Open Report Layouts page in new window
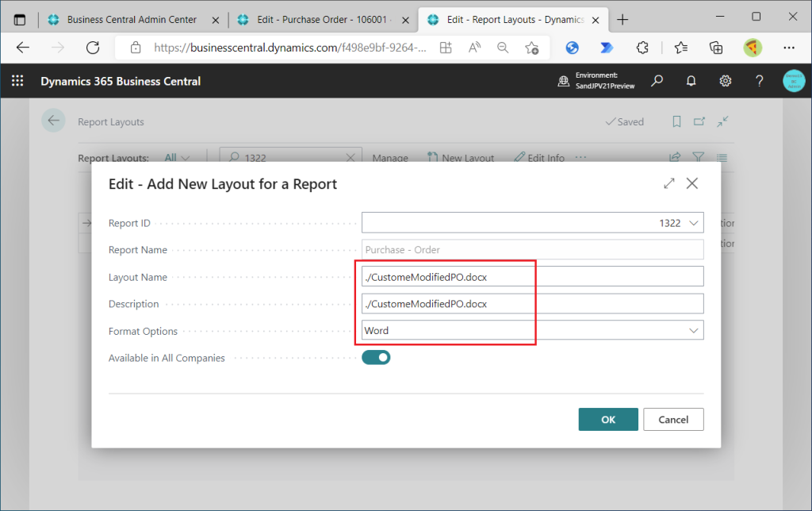The height and width of the screenshot is (511, 812). click(699, 121)
